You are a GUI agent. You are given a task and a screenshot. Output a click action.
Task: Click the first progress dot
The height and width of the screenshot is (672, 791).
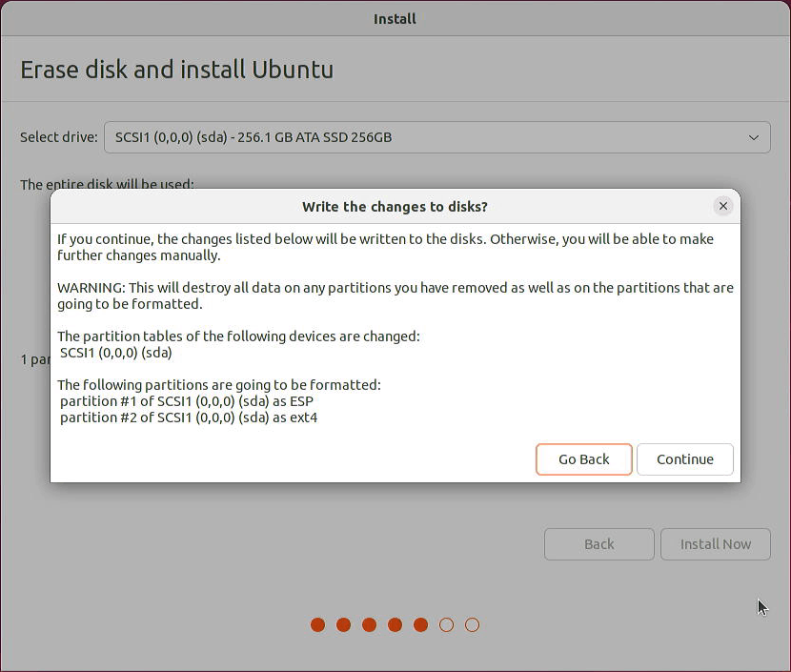point(317,624)
